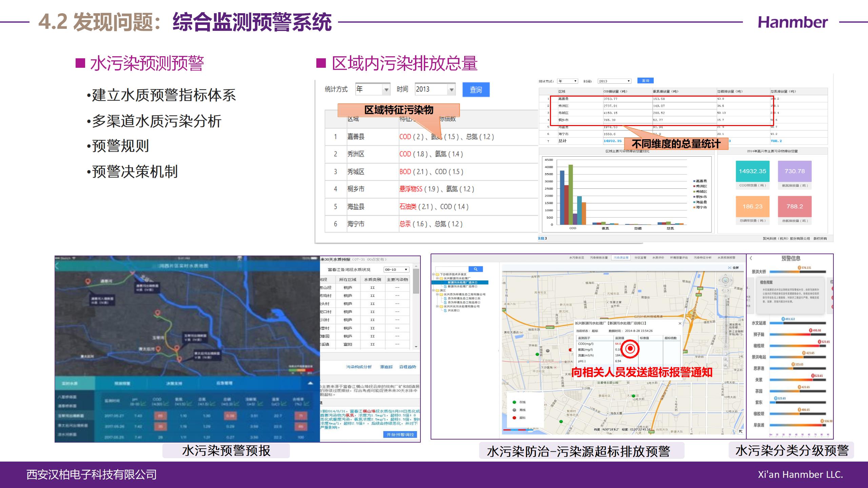Click the round pan compass control on the map

[x=725, y=280]
